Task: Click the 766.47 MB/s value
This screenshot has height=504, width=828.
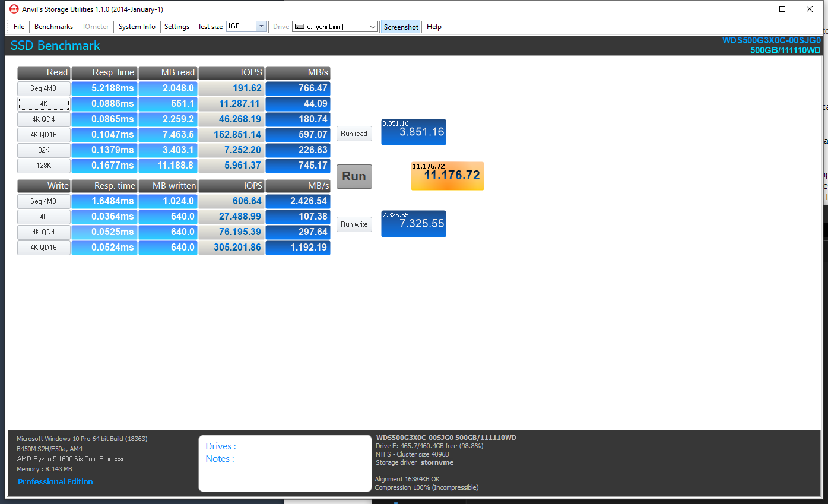Action: pyautogui.click(x=298, y=88)
